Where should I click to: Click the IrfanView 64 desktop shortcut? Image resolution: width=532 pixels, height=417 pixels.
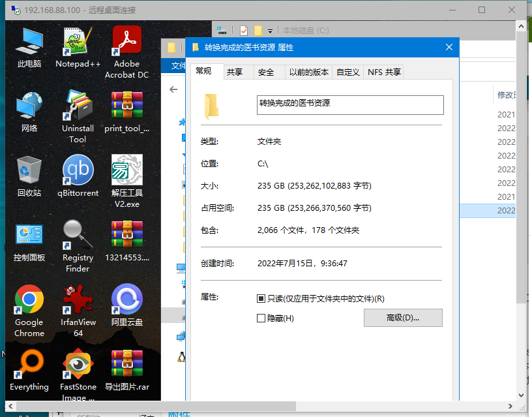click(78, 301)
